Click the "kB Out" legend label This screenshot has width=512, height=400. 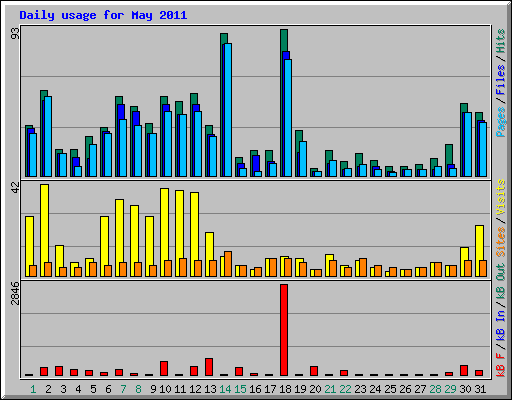click(501, 282)
